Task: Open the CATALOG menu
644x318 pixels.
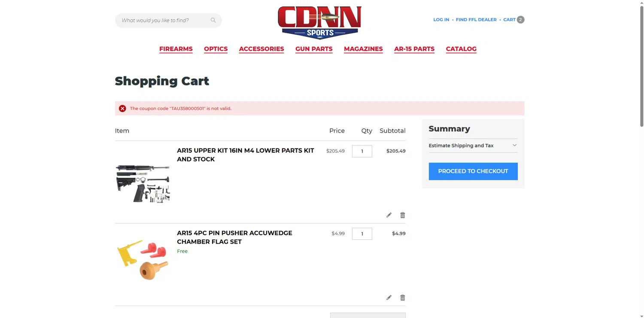Action: (x=461, y=49)
